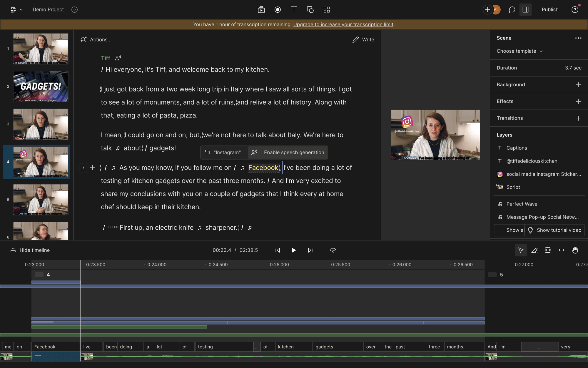Activate the hand pan tool on the timeline
This screenshot has height=368, width=588.
click(x=575, y=250)
